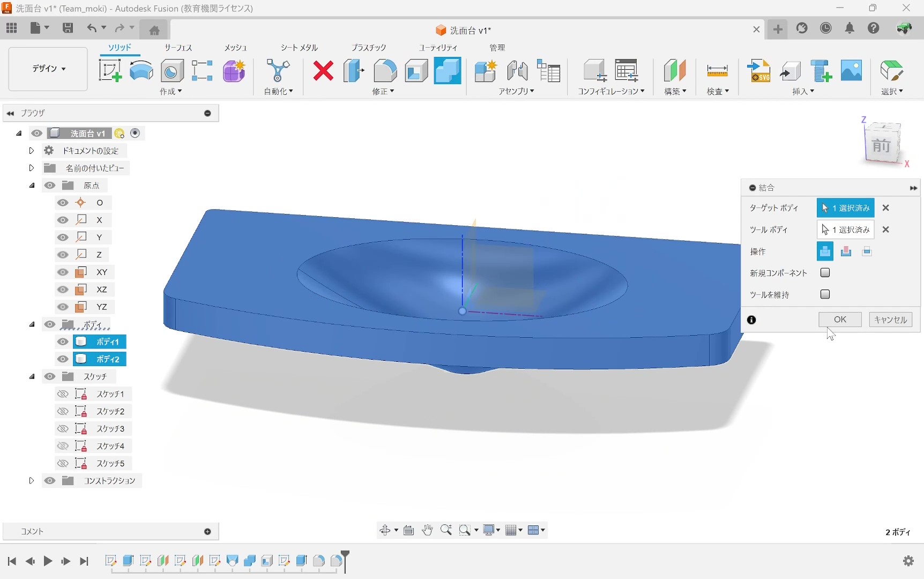Click the purple Create Base Feature icon
924x579 pixels.
pyautogui.click(x=234, y=71)
